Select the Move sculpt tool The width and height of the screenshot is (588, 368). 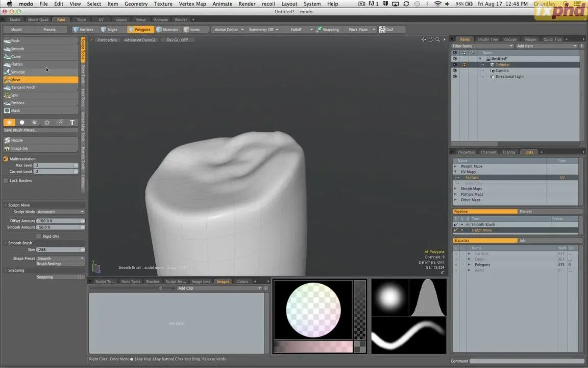click(40, 80)
